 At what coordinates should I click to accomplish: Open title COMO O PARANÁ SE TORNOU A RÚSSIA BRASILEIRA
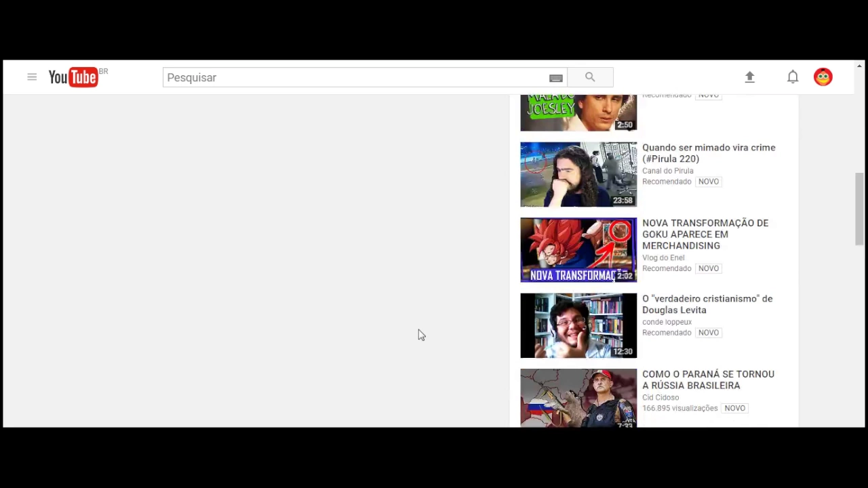coord(708,380)
